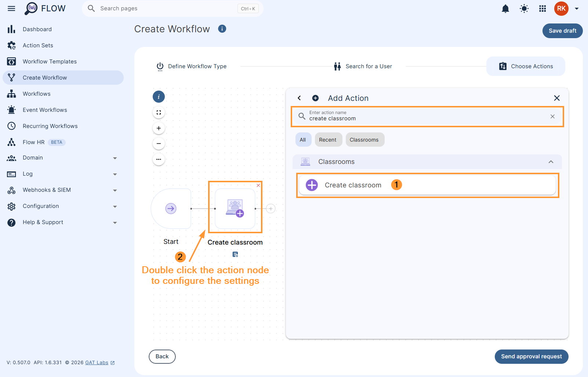Zoom in on the workflow canvas

click(159, 128)
